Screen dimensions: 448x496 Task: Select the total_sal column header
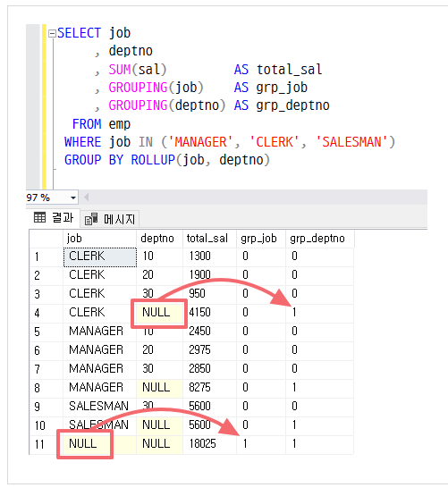(209, 239)
